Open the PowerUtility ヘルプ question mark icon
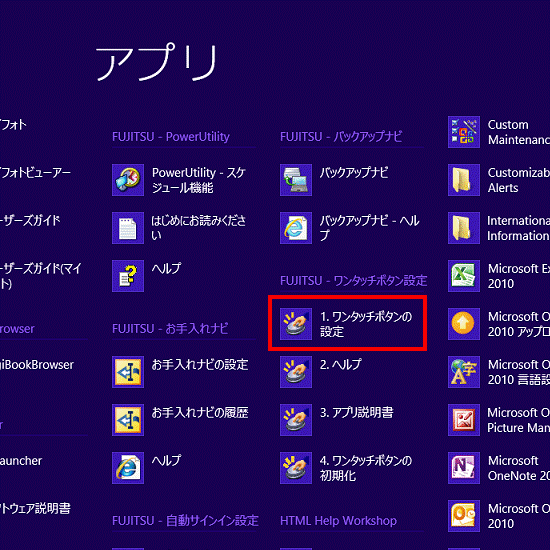Viewport: 550px width, 550px height. 128,276
